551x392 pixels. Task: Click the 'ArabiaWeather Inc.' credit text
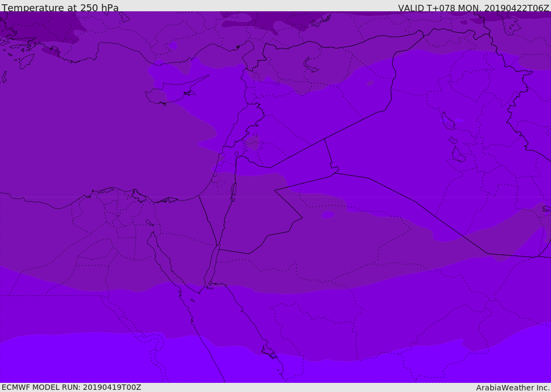coord(513,388)
